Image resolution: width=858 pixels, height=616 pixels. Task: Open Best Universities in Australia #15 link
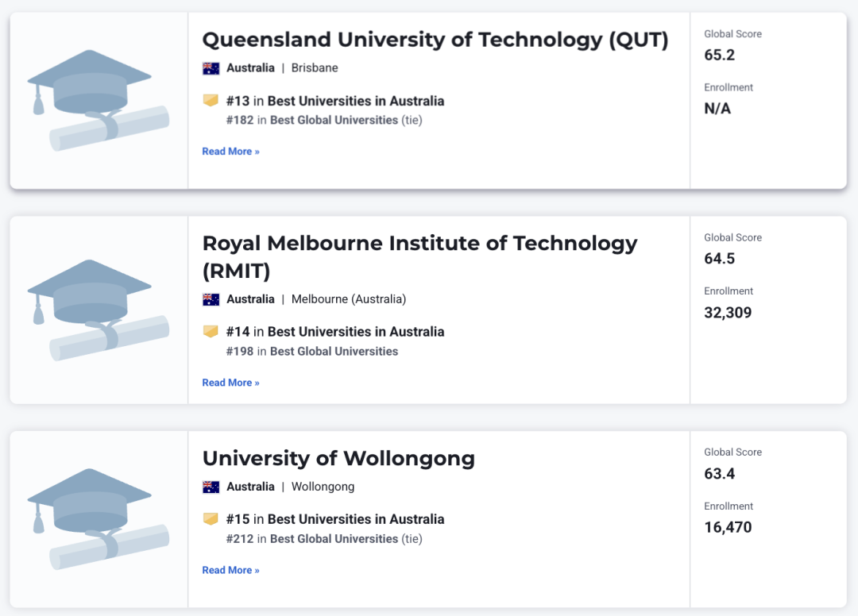[x=356, y=519]
